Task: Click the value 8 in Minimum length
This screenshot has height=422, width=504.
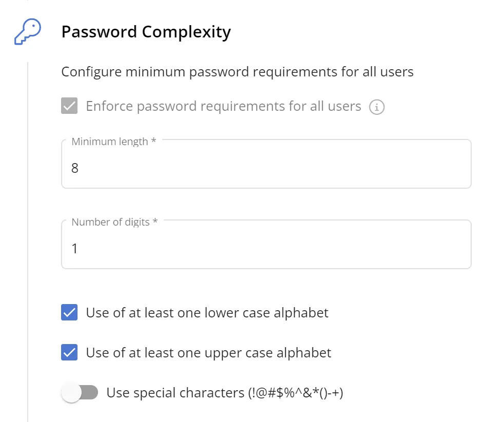Action: point(75,168)
